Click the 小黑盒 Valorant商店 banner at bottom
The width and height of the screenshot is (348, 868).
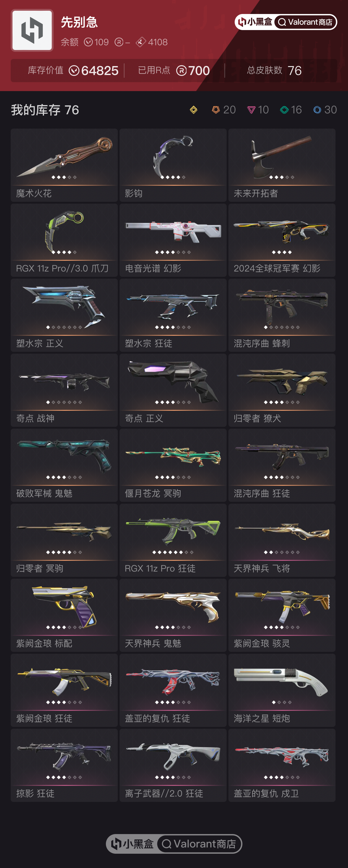point(174,844)
